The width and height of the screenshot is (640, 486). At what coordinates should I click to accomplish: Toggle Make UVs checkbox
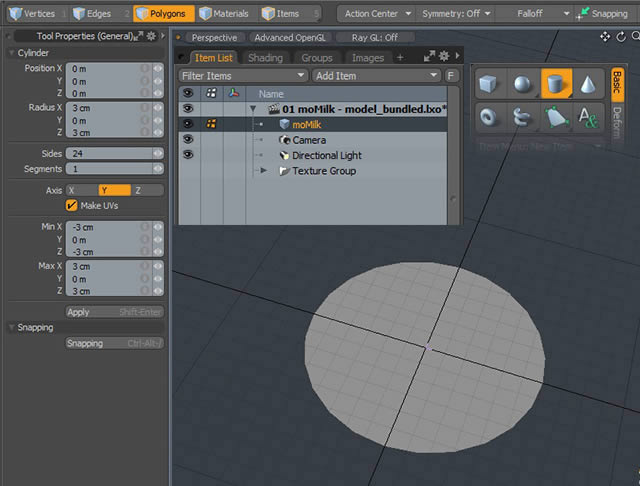[x=71, y=205]
